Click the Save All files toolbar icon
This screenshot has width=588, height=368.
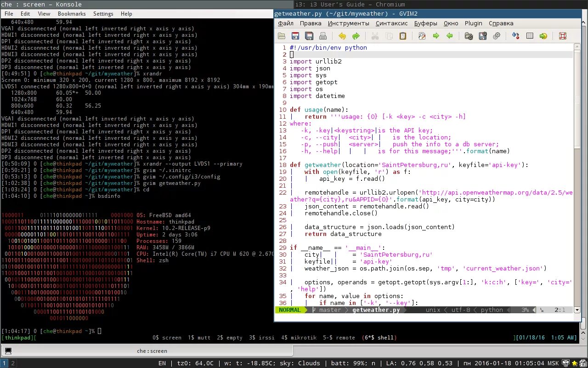tap(309, 36)
